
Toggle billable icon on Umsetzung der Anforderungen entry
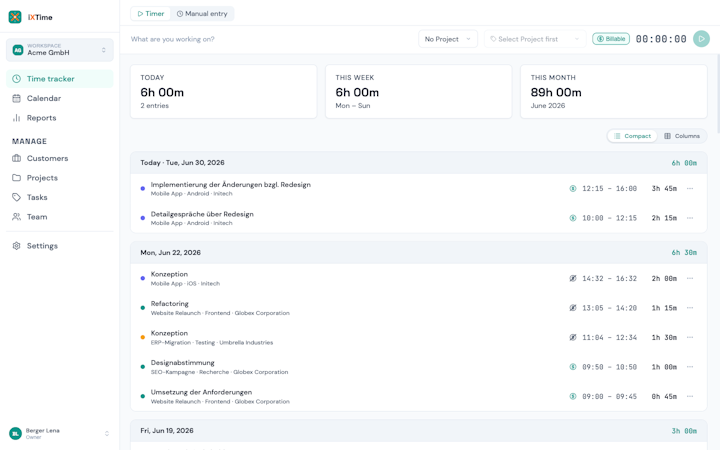[x=573, y=396]
